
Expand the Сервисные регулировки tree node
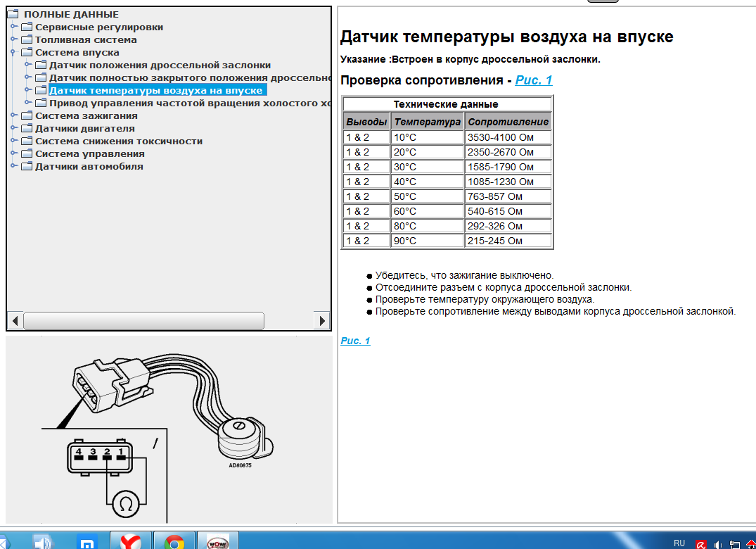click(13, 27)
